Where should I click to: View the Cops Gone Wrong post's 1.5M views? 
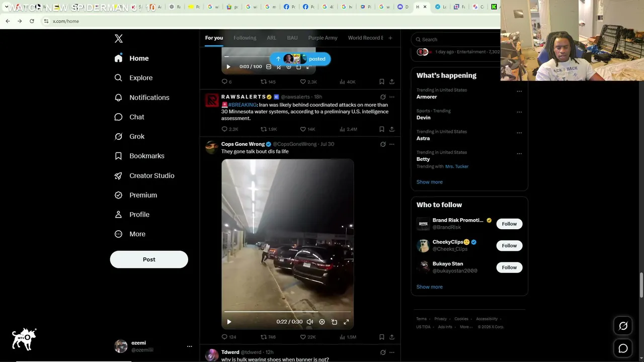(348, 337)
